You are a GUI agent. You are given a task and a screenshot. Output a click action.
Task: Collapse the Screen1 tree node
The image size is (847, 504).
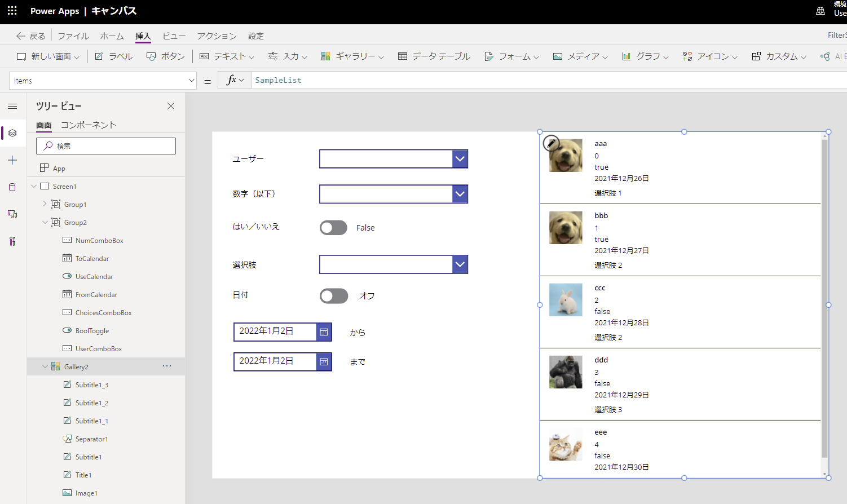pos(34,186)
